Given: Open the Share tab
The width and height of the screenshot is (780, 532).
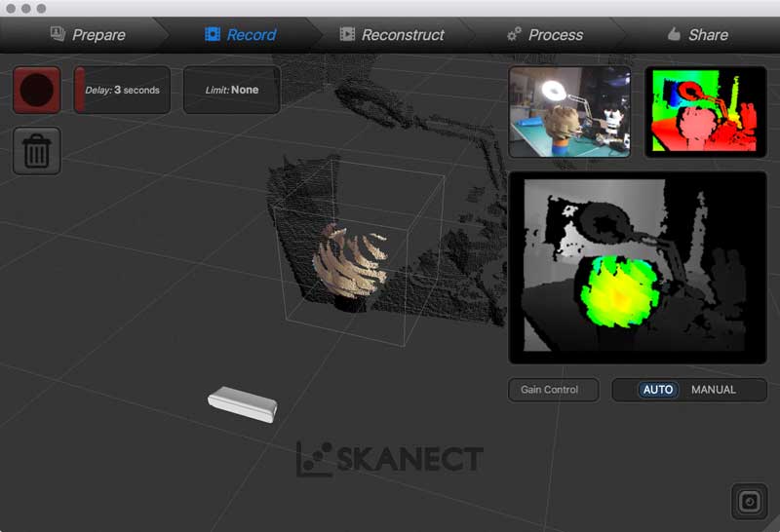Looking at the screenshot, I should pos(698,35).
